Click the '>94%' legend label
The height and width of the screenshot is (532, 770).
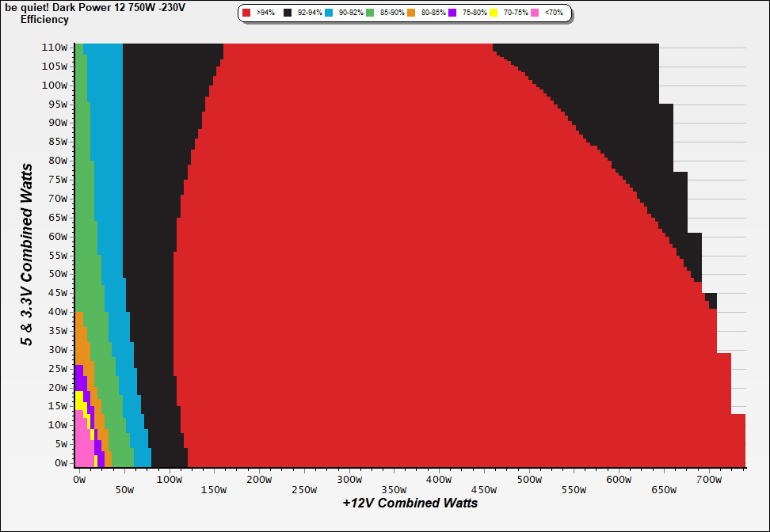point(265,13)
